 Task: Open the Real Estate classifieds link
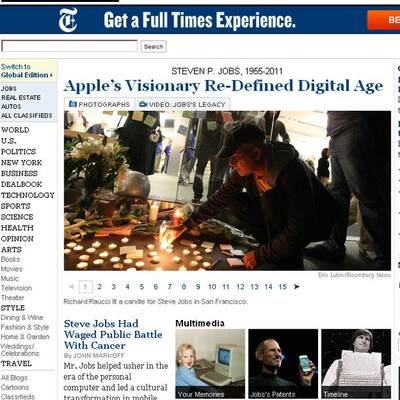point(21,98)
